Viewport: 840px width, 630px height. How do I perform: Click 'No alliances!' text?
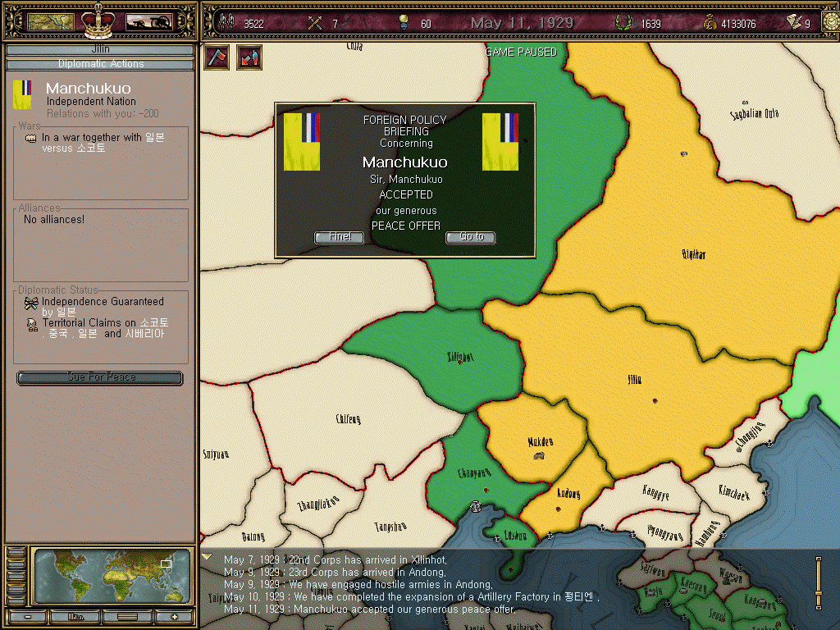tap(53, 220)
